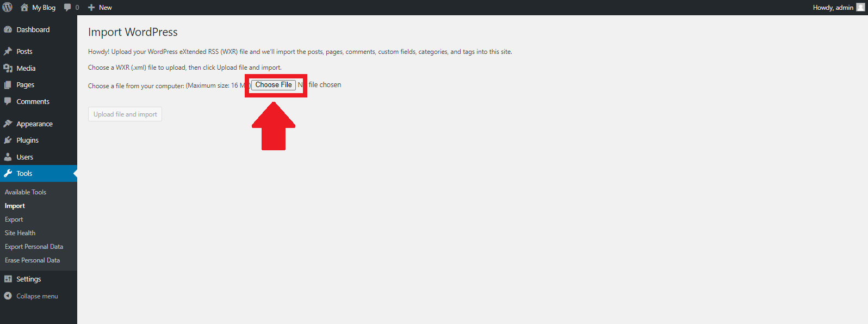Open My Blog home icon
Viewport: 868px width, 324px height.
(x=24, y=8)
